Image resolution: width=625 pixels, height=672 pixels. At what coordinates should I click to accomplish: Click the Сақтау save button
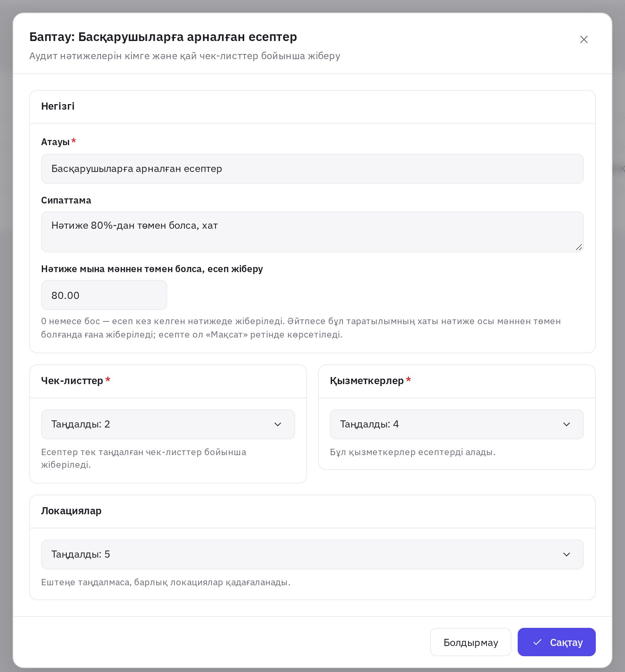(556, 642)
